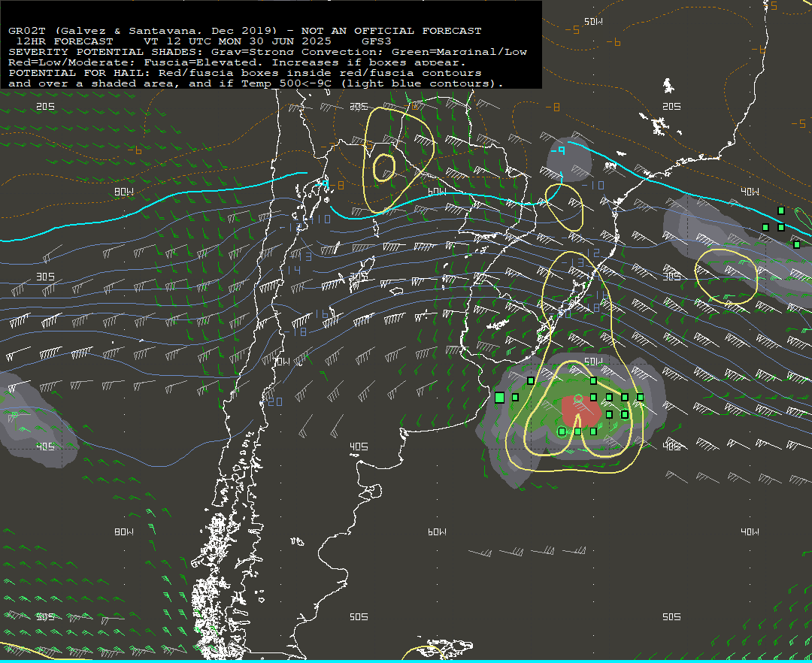
Task: Click the red severity shaded area
Action: [x=581, y=411]
